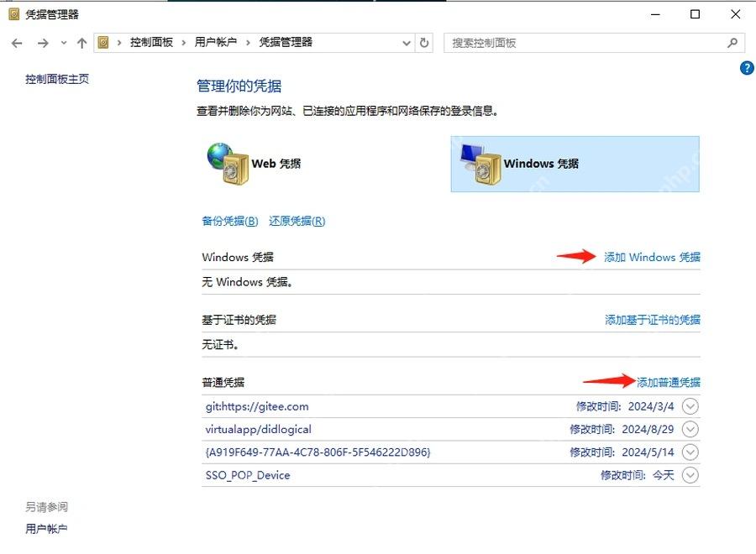Click 添加基于证书的凭据 link
The image size is (756, 554).
[653, 320]
